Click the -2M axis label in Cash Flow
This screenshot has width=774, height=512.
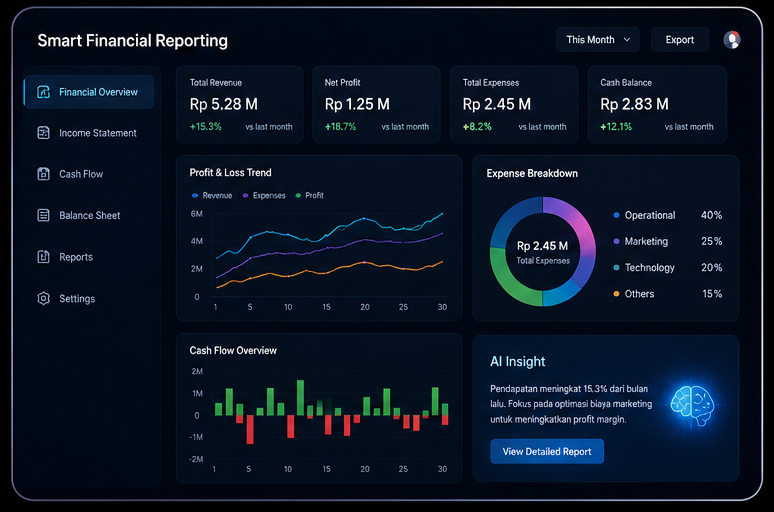coord(196,460)
